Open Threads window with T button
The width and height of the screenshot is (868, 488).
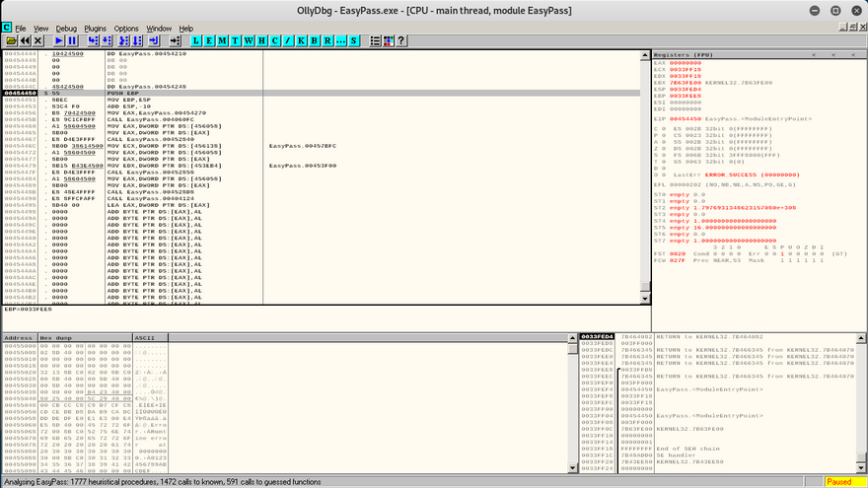click(x=236, y=41)
